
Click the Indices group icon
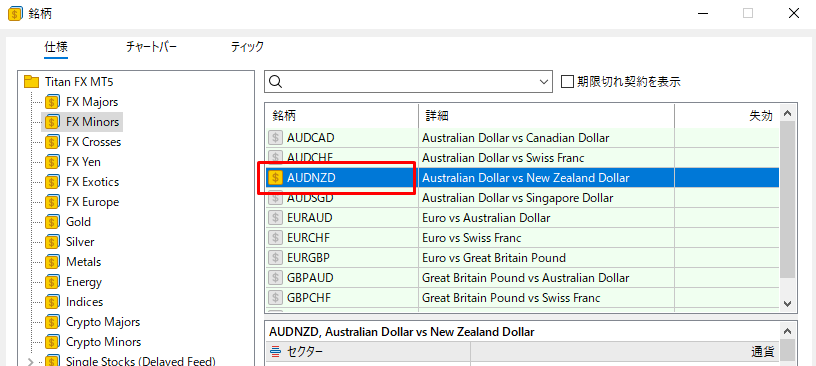(52, 302)
